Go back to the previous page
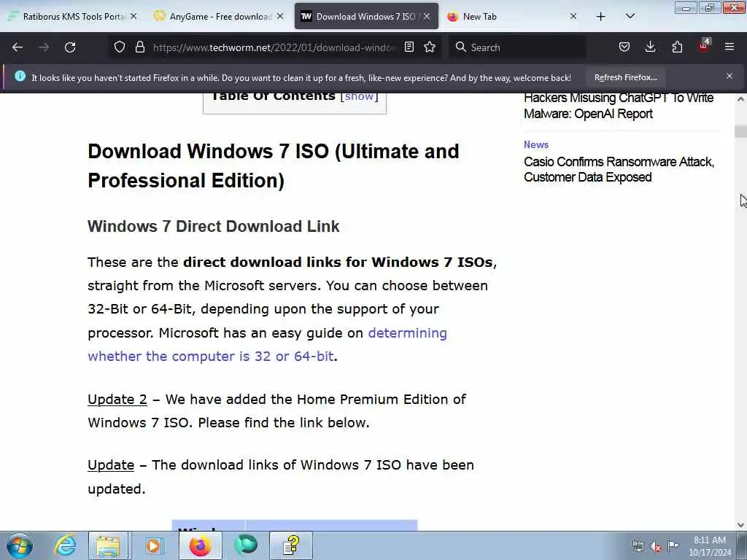Screen dimensions: 747x560 (18, 47)
